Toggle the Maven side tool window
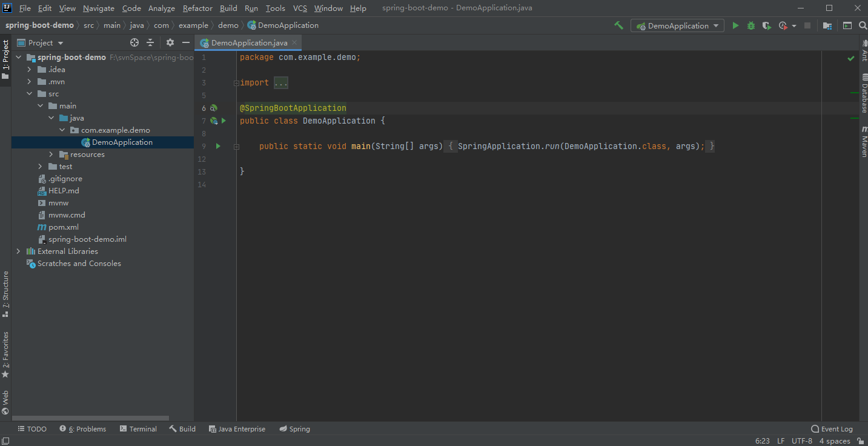Viewport: 868px width, 446px height. tap(863, 141)
